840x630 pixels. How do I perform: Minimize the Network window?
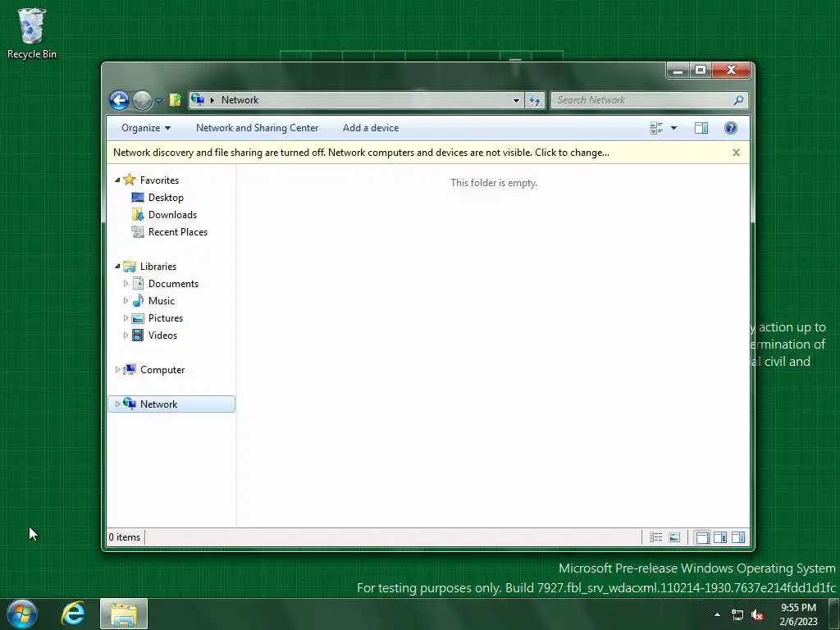(x=678, y=71)
